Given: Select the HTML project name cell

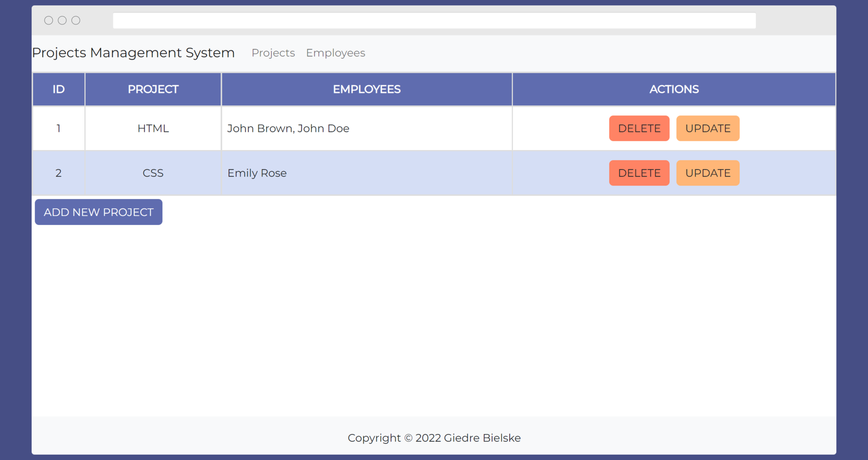Looking at the screenshot, I should tap(153, 129).
